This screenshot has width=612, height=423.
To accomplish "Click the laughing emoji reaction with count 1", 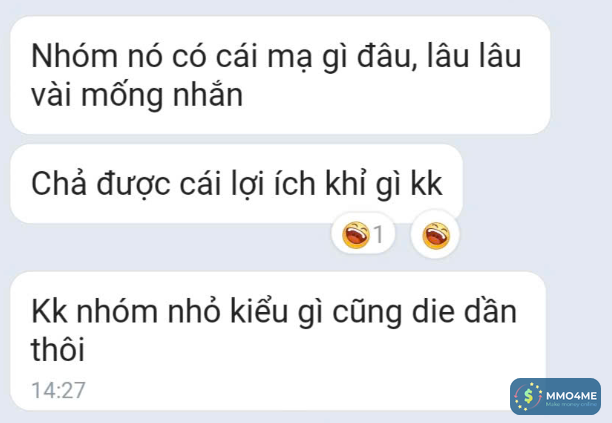I will coord(363,235).
